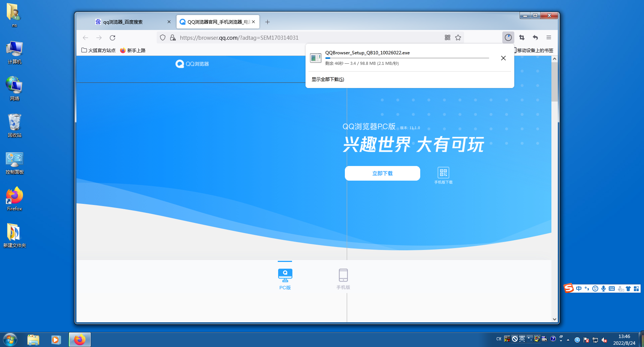Select the 网络 desktop icon
644x347 pixels.
coord(14,89)
